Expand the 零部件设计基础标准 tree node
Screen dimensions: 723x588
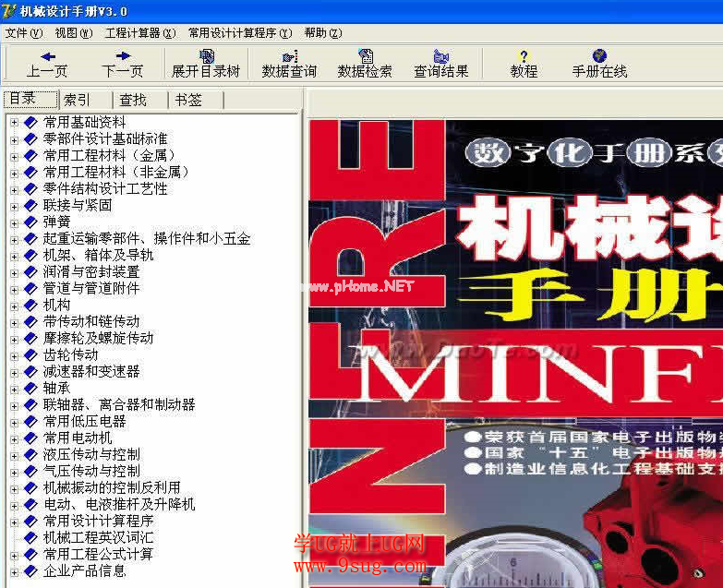[x=14, y=139]
